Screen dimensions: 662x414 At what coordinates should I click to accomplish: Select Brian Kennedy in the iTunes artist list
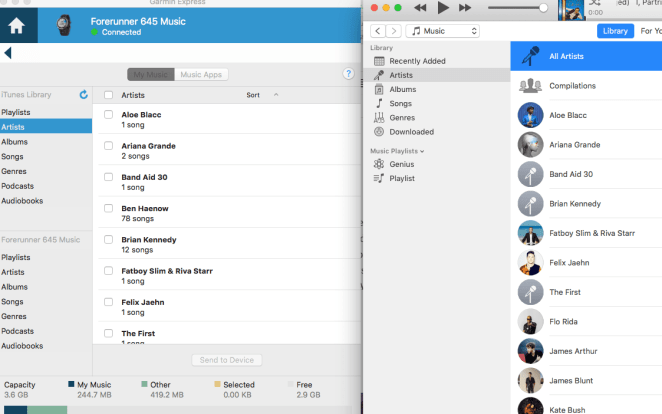[x=586, y=204]
